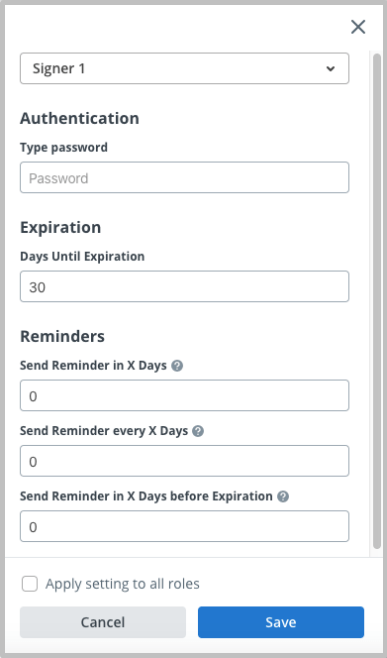This screenshot has width=387, height=658.
Task: Click the Days Until Expiration label text
Action: [x=82, y=256]
